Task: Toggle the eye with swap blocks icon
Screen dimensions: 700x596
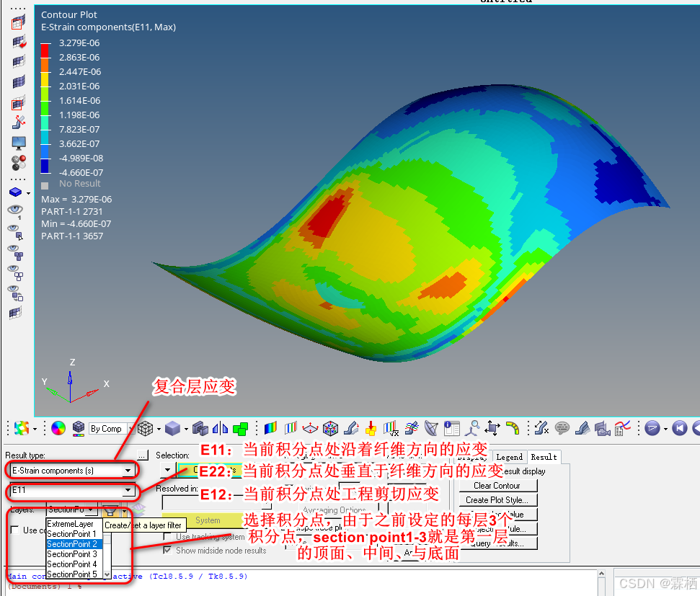Action: point(15,293)
